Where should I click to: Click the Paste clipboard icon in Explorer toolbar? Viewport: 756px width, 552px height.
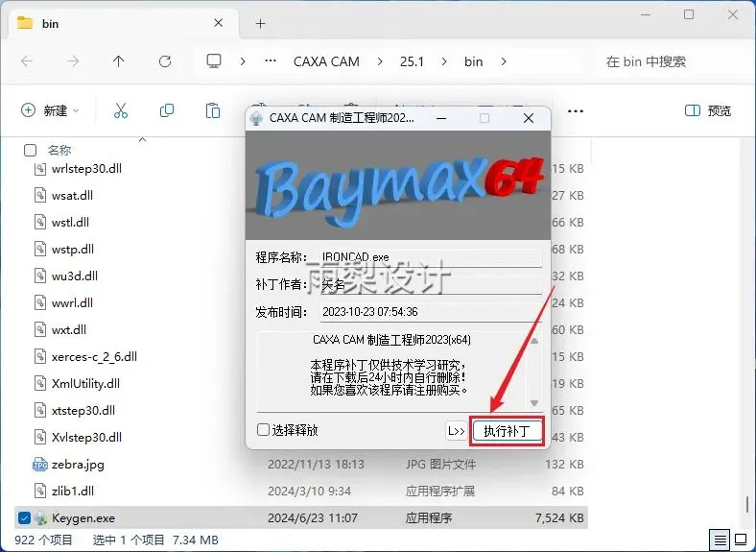coord(213,110)
